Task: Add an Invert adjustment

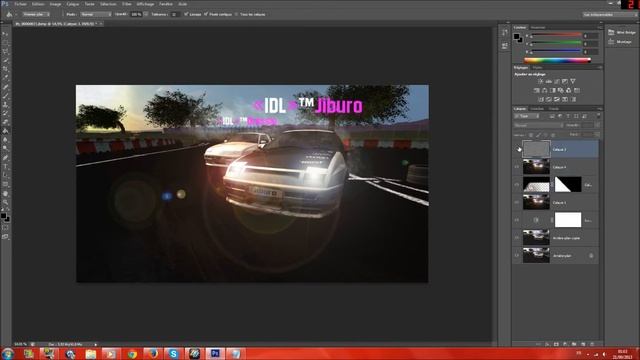Action: pos(541,99)
